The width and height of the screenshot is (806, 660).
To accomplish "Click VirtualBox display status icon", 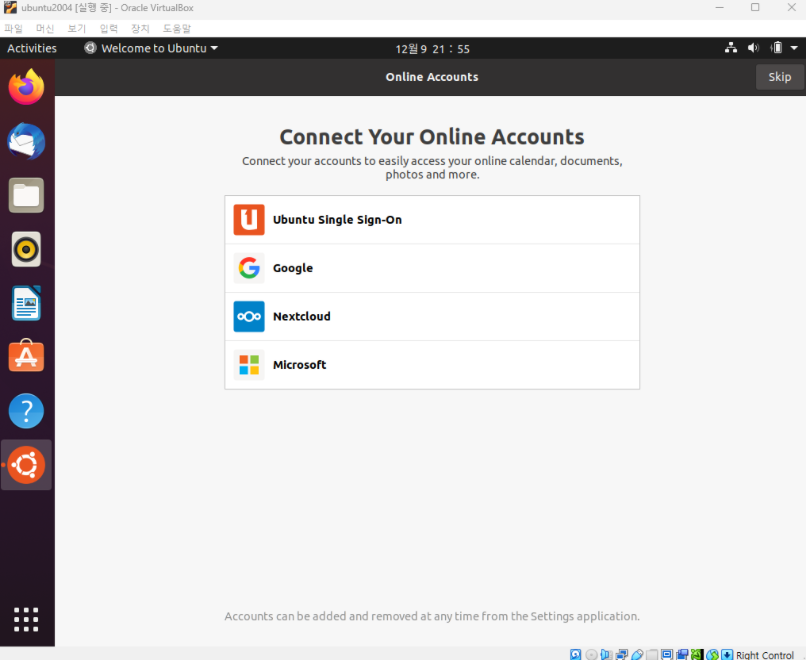I will pyautogui.click(x=667, y=654).
